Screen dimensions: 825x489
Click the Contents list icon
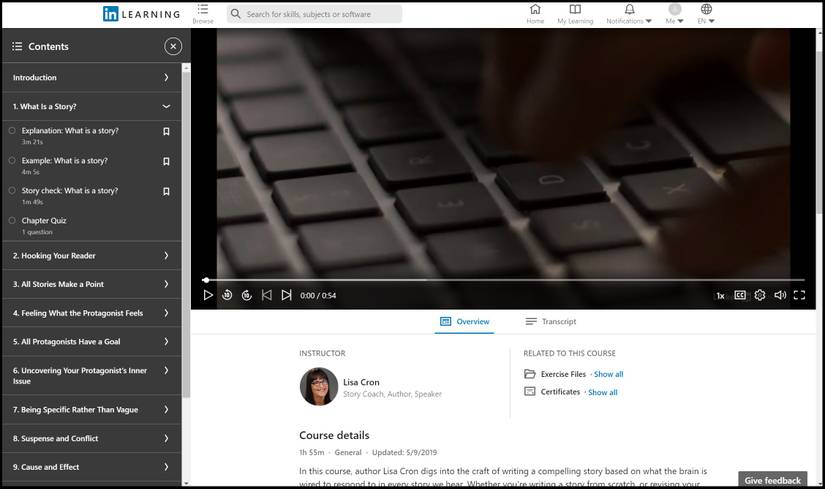pyautogui.click(x=17, y=46)
